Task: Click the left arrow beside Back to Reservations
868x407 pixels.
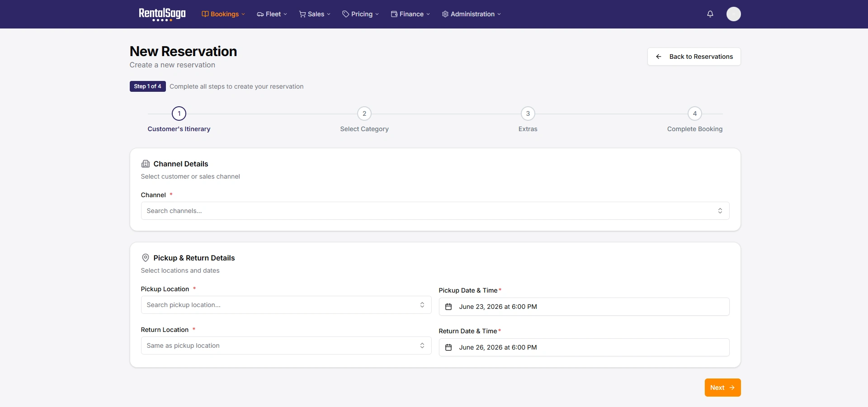Action: pyautogui.click(x=659, y=57)
